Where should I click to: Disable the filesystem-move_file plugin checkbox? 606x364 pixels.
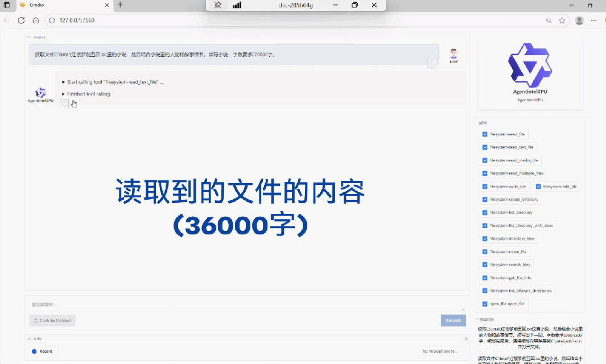pyautogui.click(x=485, y=251)
